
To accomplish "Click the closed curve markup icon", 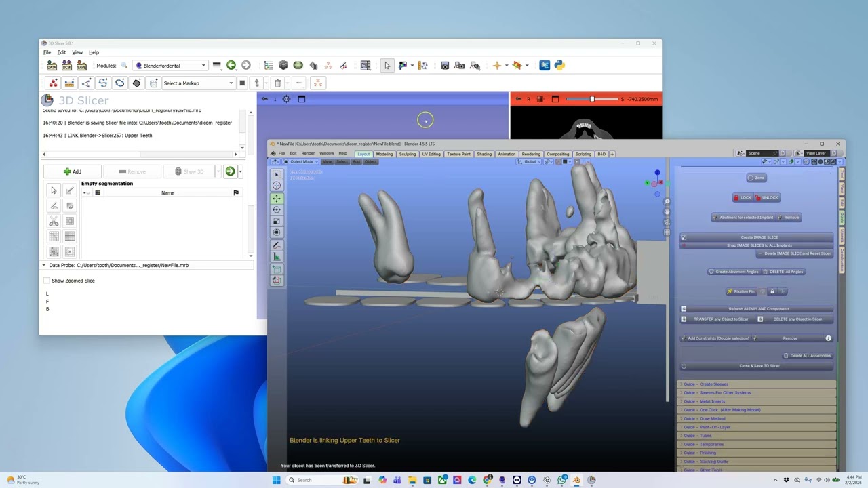I will pos(120,83).
